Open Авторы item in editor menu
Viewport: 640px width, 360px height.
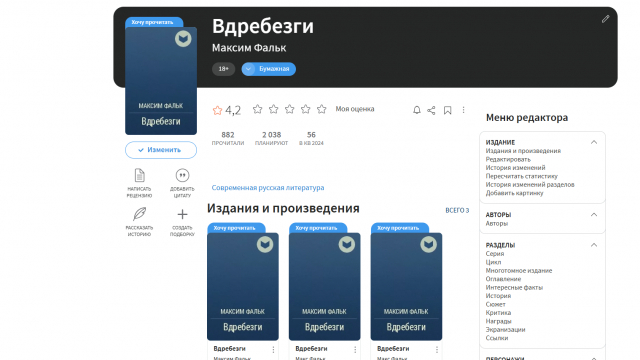[x=497, y=224]
